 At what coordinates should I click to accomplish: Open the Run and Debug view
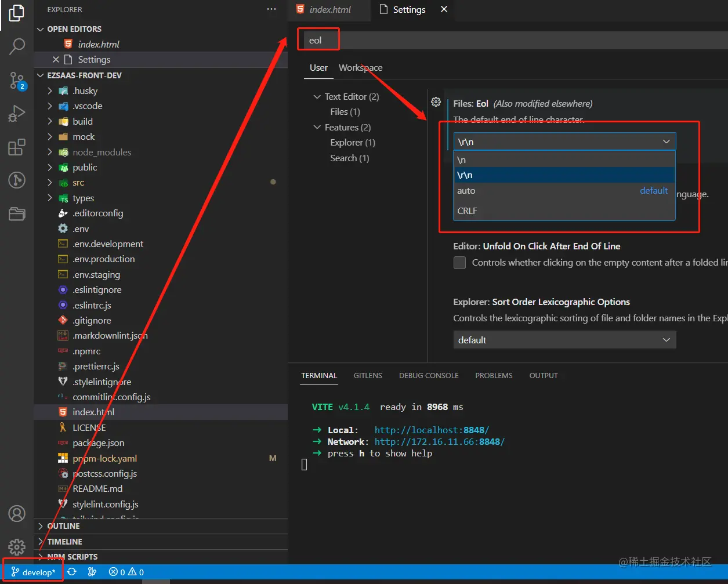[x=16, y=113]
